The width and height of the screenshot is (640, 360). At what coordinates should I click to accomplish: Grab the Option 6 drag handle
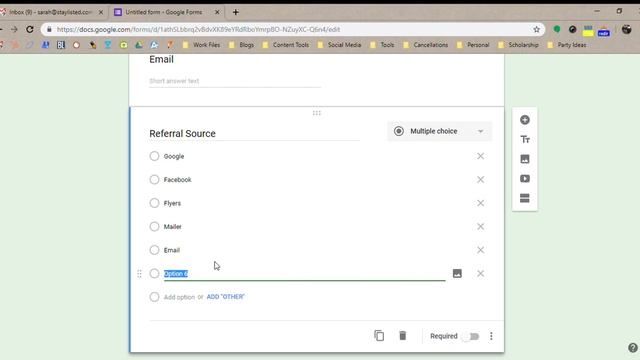click(x=139, y=274)
